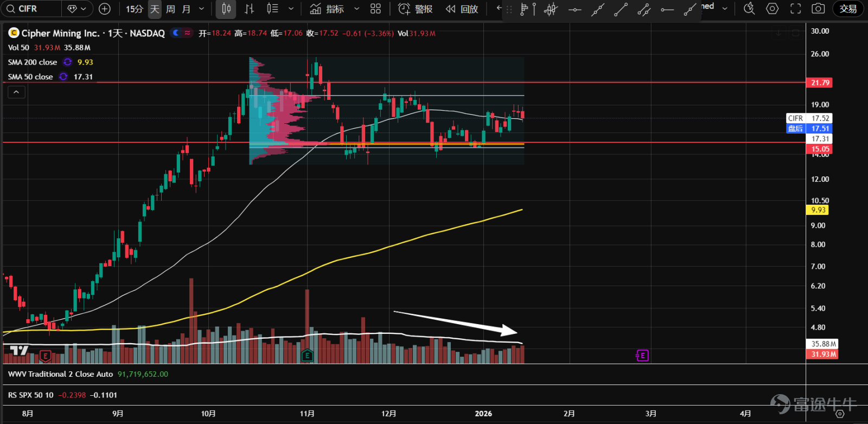
Task: Choose the horizontal line drawing tool
Action: pos(575,9)
